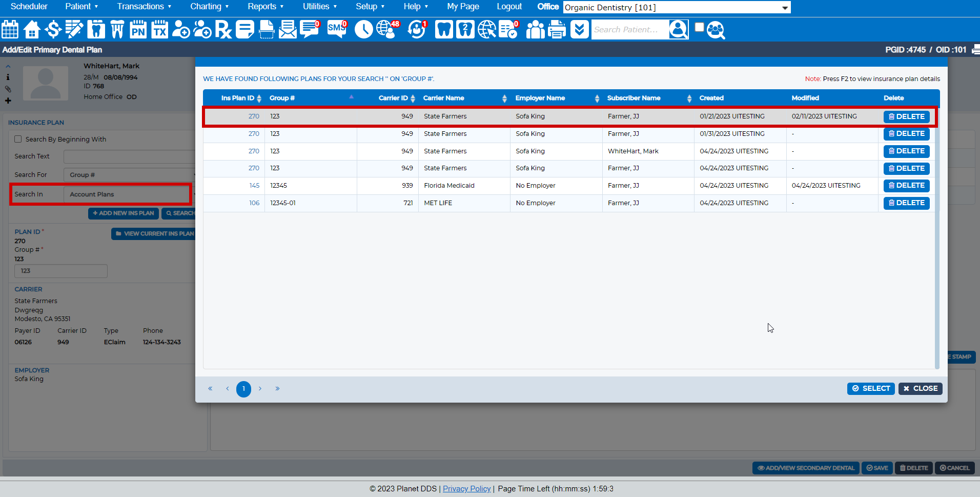Click the printer icon in toolbar
This screenshot has height=497, width=980.
tap(557, 30)
